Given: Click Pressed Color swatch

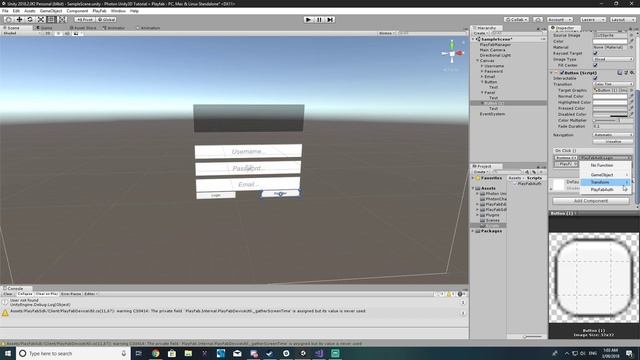Looking at the screenshot, I should 610,109.
